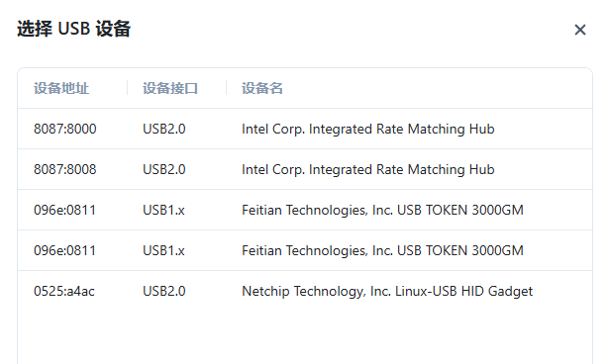Click the first 096e:0811 address cell
Image resolution: width=609 pixels, height=364 pixels.
click(64, 210)
